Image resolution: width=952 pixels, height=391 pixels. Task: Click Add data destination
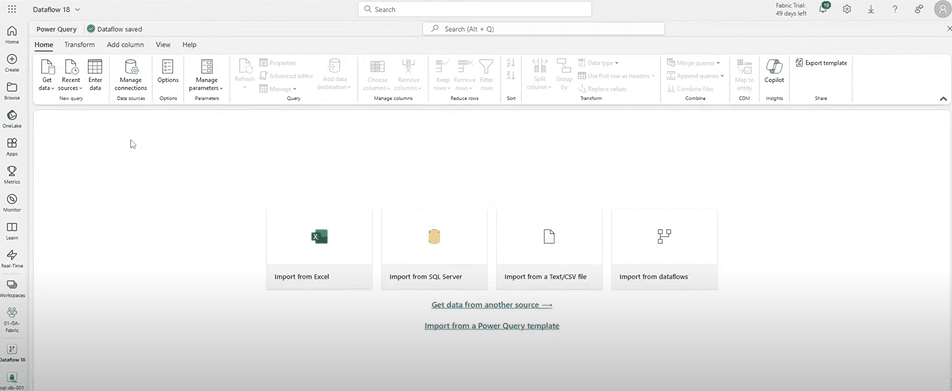[334, 75]
